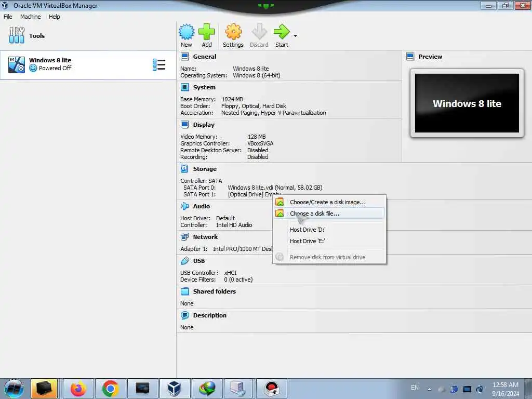Click the Description section icon
Image resolution: width=532 pixels, height=399 pixels.
(184, 315)
